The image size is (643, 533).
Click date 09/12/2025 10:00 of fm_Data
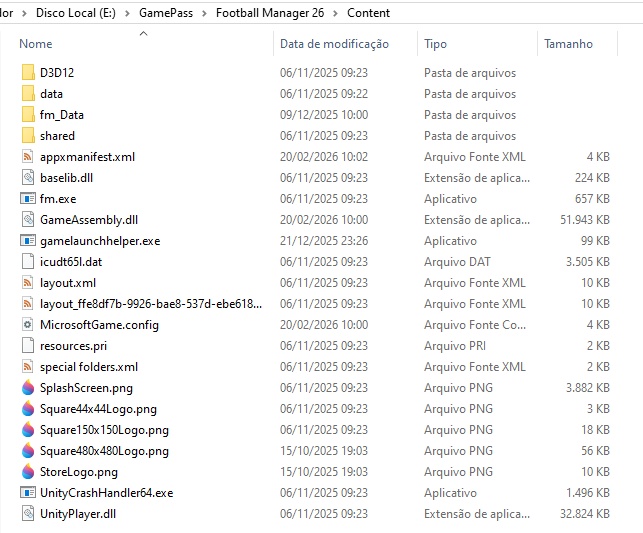[x=324, y=114]
